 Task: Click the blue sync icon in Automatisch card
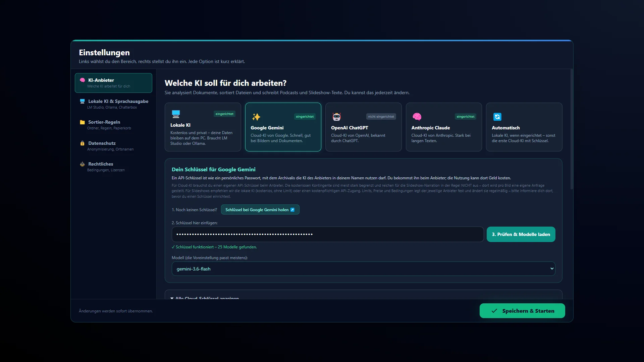pyautogui.click(x=497, y=117)
